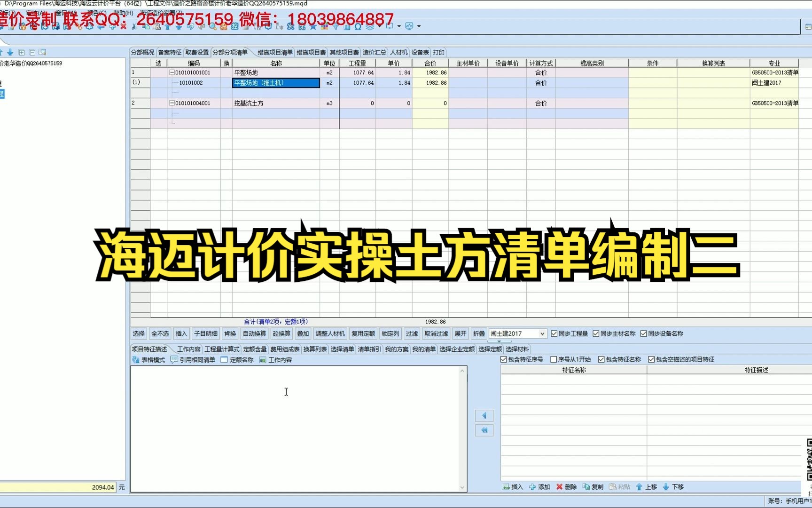The image size is (812, 508).
Task: Click description box scrollbar down arrow
Action: click(x=462, y=488)
